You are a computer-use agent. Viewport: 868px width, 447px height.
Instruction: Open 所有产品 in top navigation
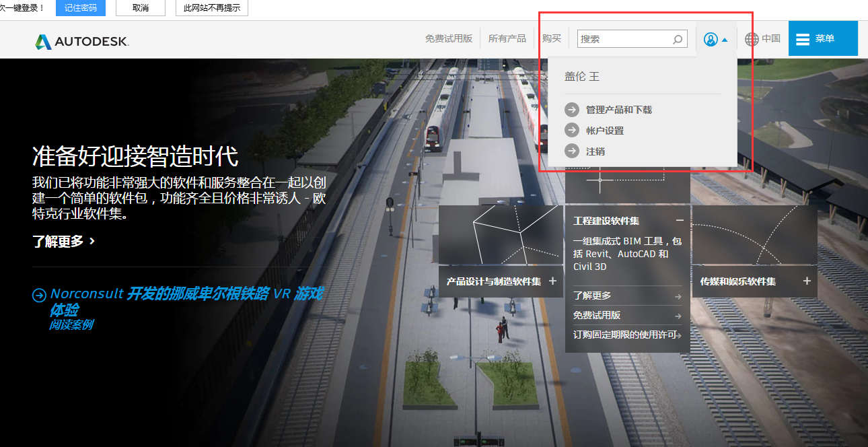point(507,38)
